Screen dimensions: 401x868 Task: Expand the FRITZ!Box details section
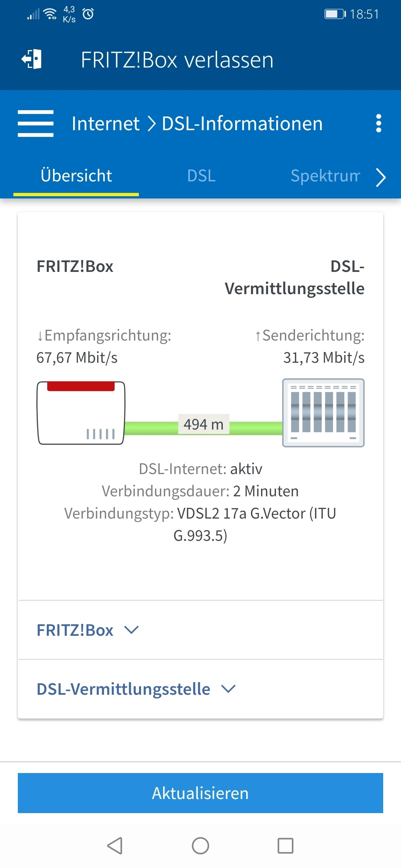88,630
